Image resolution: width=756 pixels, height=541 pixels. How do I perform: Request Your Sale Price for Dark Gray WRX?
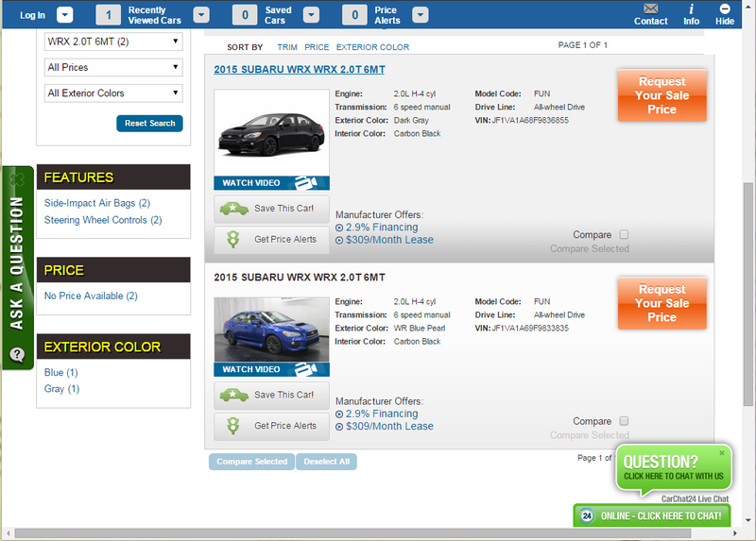[662, 95]
